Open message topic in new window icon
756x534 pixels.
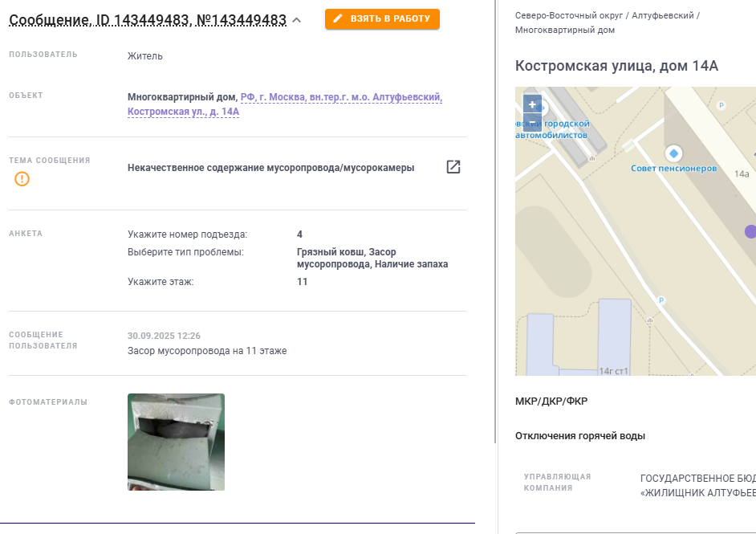coord(453,167)
